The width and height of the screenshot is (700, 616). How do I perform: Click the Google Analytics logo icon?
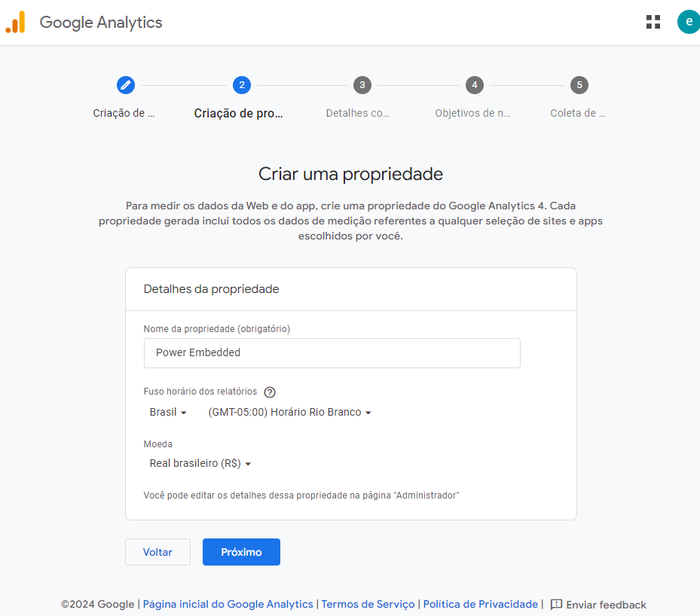click(16, 23)
